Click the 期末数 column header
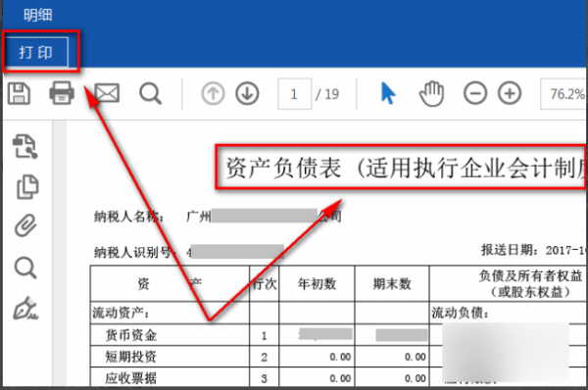The width and height of the screenshot is (588, 390). (x=392, y=284)
